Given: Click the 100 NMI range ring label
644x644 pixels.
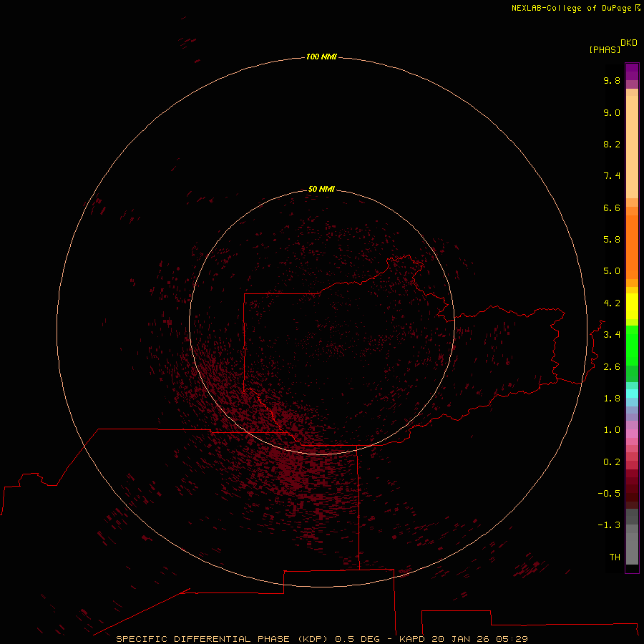Looking at the screenshot, I should tap(321, 57).
